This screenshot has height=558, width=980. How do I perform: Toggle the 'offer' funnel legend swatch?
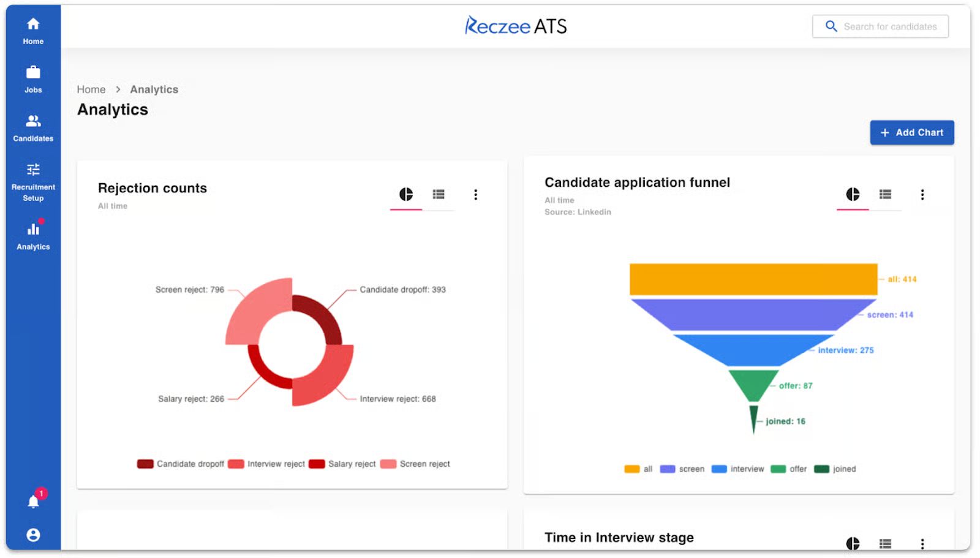pyautogui.click(x=778, y=469)
